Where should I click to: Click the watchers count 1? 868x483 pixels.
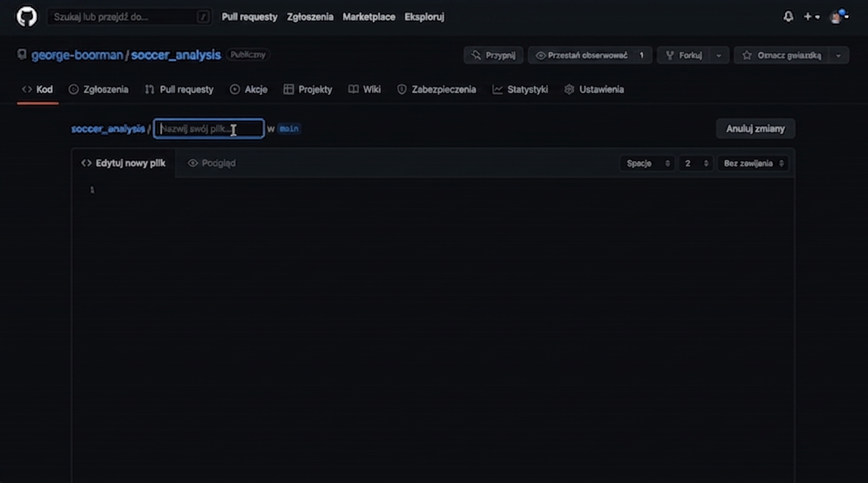tap(642, 55)
